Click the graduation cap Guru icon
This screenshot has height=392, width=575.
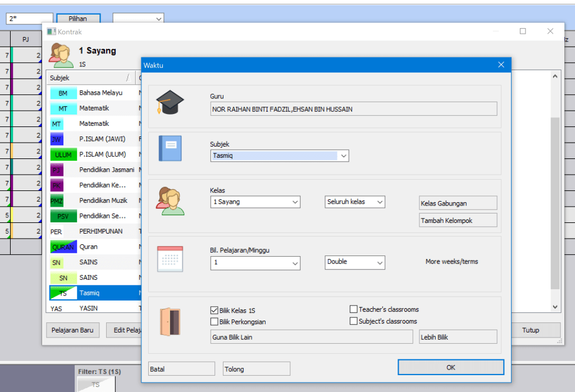[x=170, y=103]
